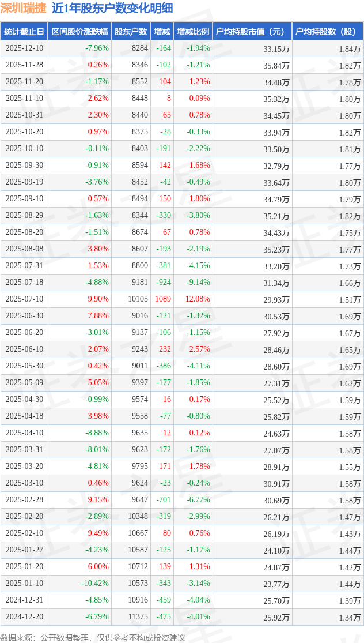The width and height of the screenshot is (364, 643).
Task: Select the 区间股价涨跌幅 column header
Action: 79,32
